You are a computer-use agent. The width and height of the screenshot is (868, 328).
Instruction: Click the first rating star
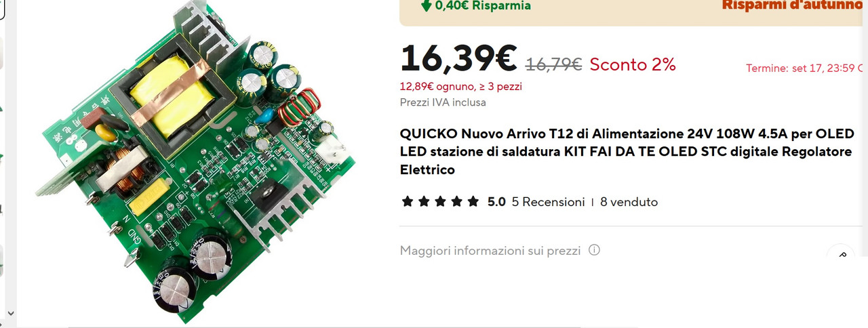(x=407, y=202)
